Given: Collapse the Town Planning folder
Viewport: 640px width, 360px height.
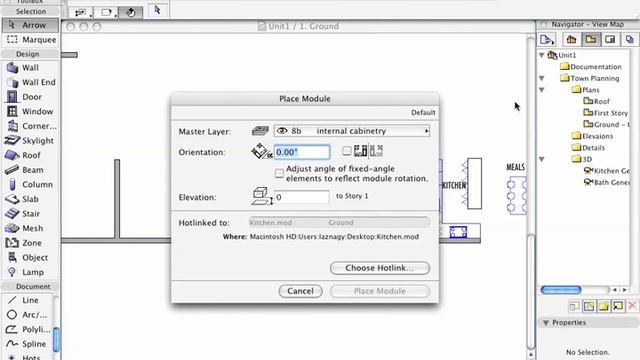Looking at the screenshot, I should [542, 78].
